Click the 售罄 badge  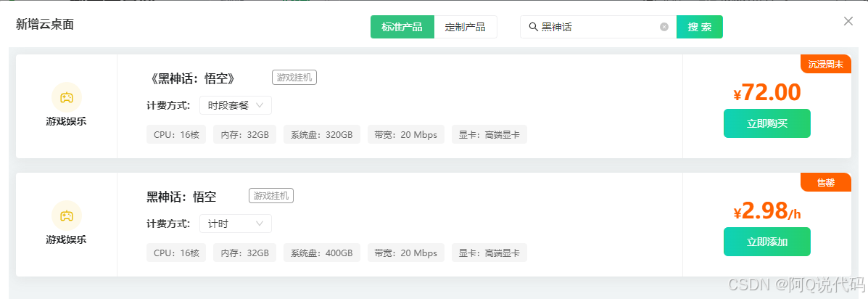(825, 182)
